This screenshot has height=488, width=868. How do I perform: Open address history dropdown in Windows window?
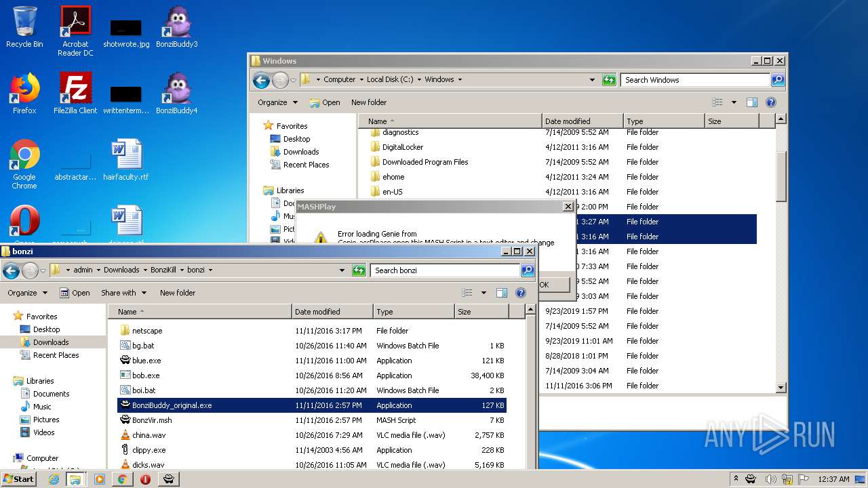tap(592, 80)
